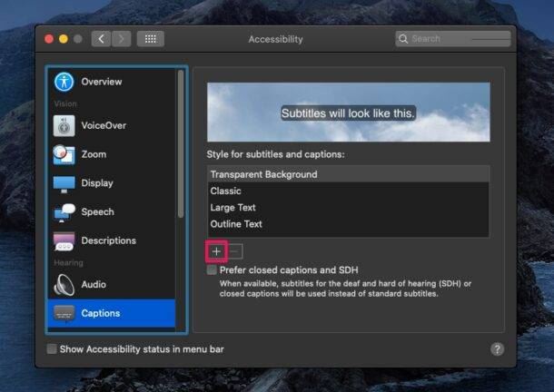This screenshot has width=554, height=392.
Task: Open the Audio speaker icon
Action: tap(64, 285)
